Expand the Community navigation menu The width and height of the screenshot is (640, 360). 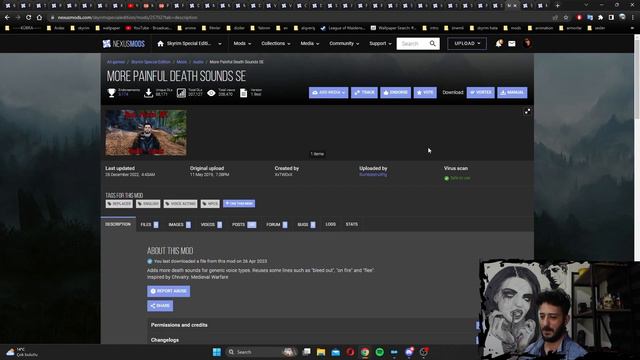coord(344,44)
